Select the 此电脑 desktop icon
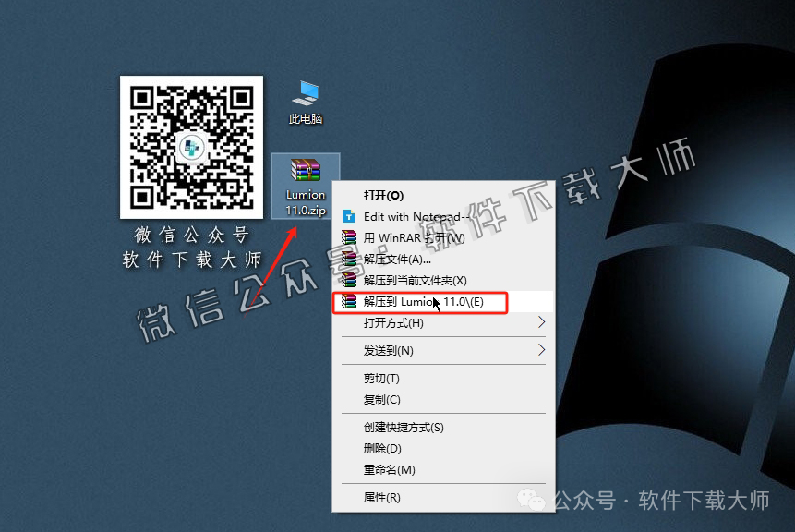This screenshot has width=795, height=532. coord(306,103)
